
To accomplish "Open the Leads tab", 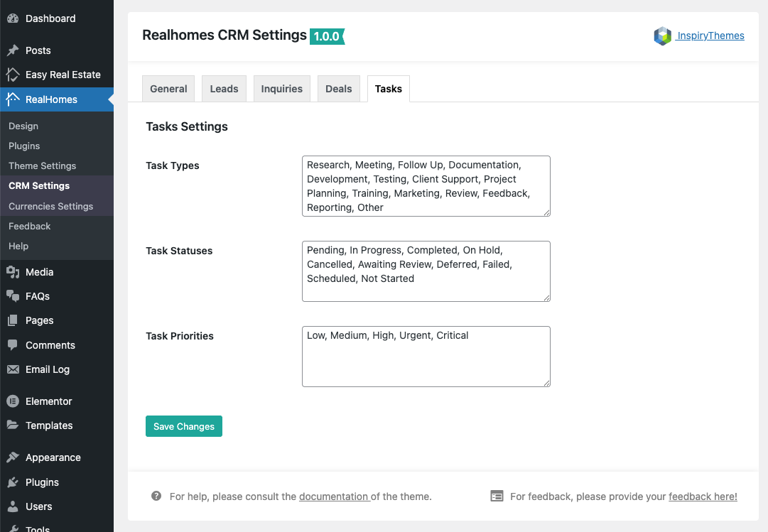I will [224, 89].
